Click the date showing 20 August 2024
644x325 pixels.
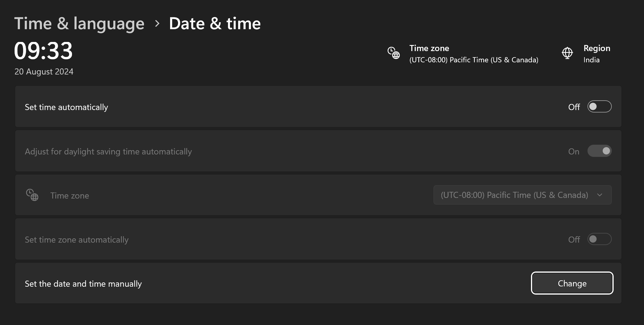pos(44,71)
